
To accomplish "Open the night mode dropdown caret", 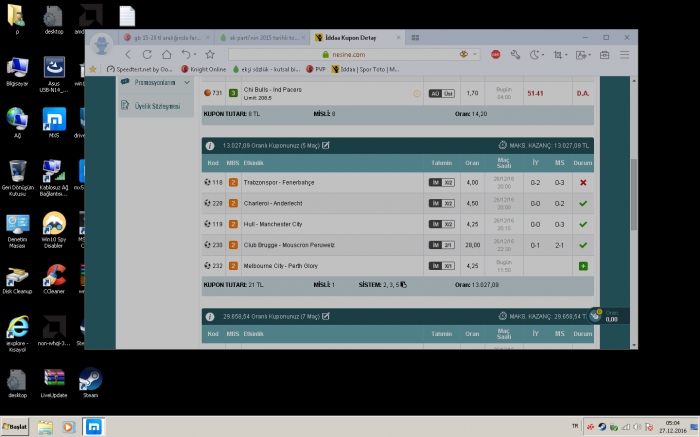I will (x=543, y=55).
